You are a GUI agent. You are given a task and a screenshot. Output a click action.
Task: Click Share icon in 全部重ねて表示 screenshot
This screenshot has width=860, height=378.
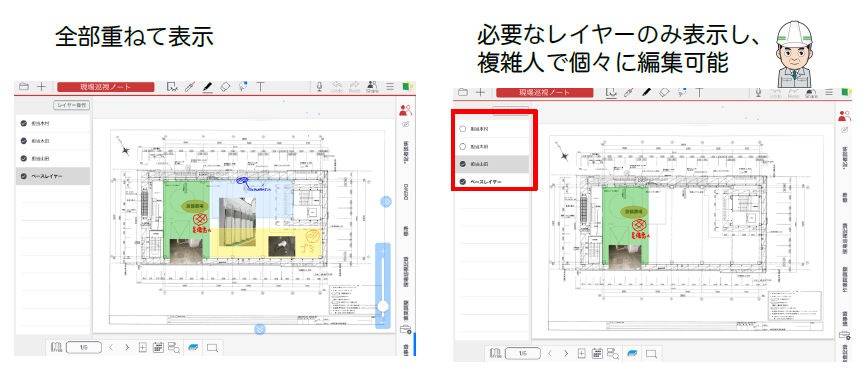(372, 87)
